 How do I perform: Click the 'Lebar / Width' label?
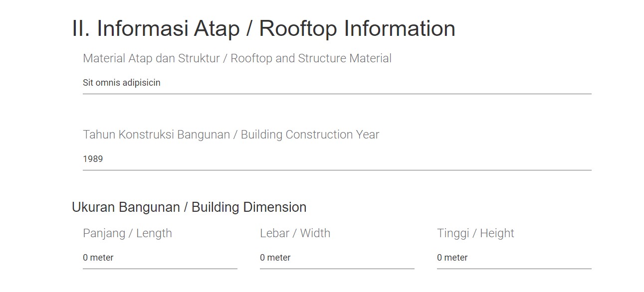click(295, 233)
